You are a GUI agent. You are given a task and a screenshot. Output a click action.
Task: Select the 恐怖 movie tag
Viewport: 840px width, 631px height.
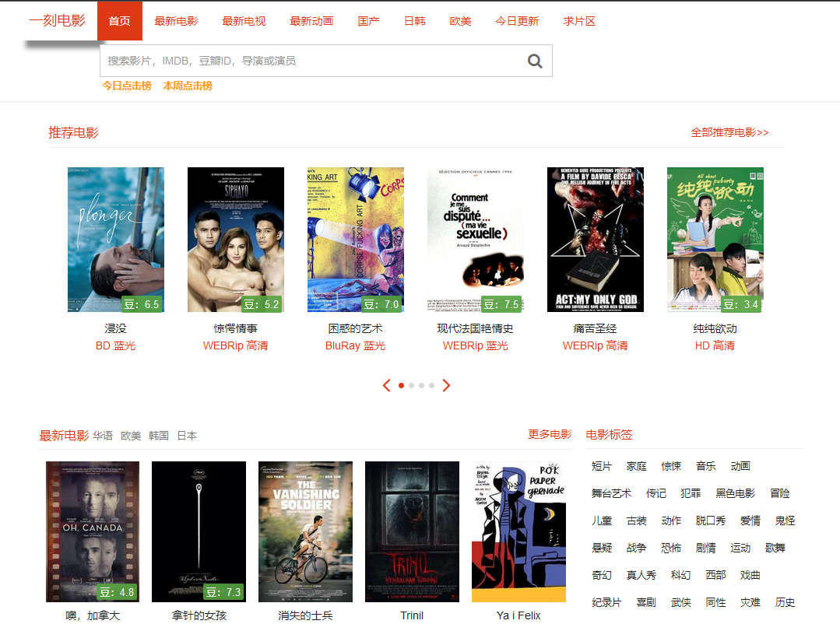(x=671, y=548)
